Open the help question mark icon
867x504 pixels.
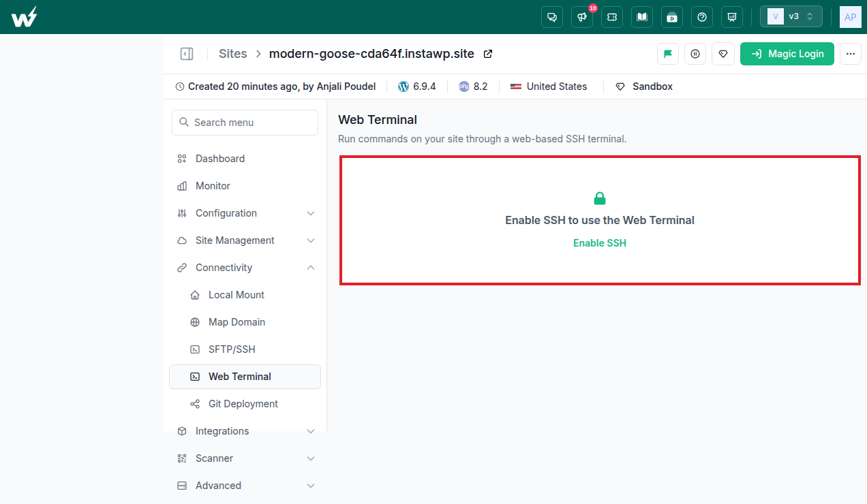[x=702, y=17]
